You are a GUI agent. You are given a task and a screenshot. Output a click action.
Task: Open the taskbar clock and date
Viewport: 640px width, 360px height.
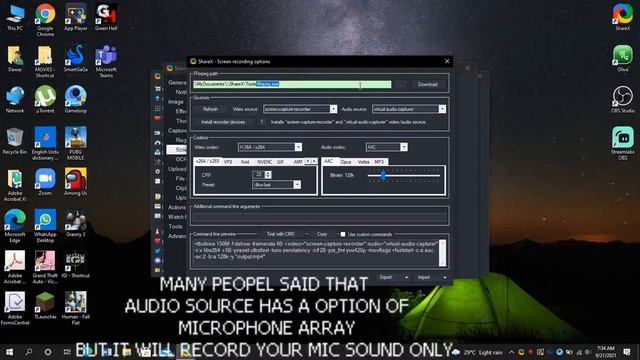click(x=605, y=352)
